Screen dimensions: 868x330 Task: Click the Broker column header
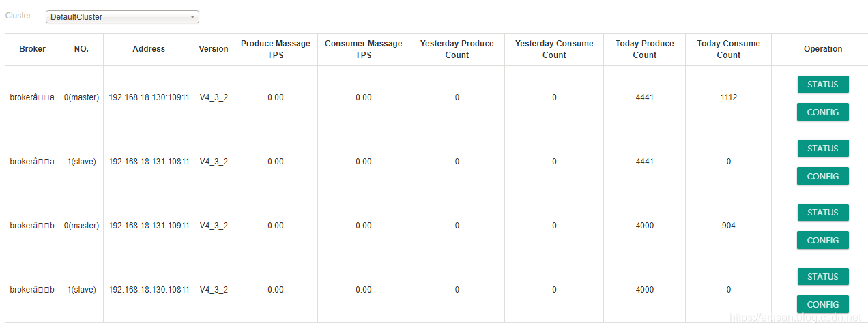tap(32, 49)
